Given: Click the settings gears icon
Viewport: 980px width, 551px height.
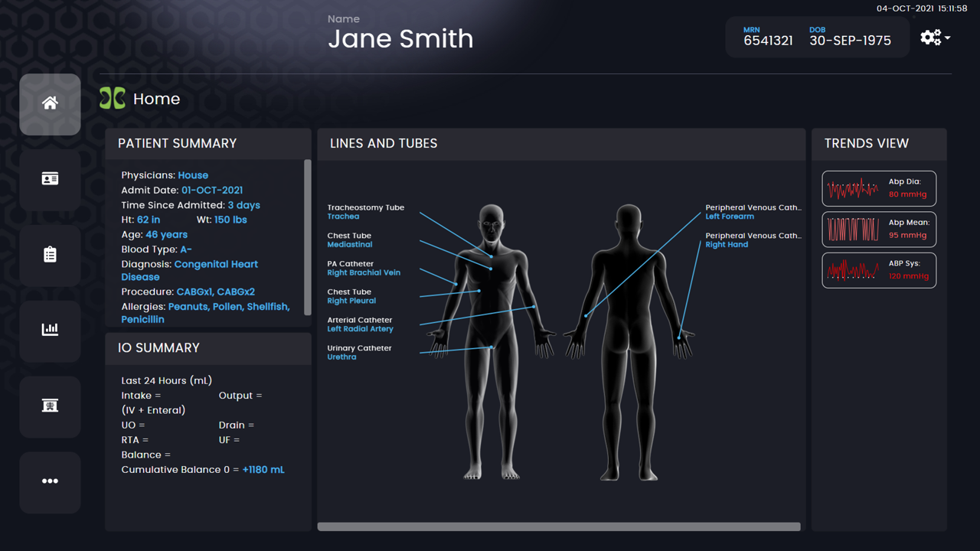Looking at the screenshot, I should point(930,37).
